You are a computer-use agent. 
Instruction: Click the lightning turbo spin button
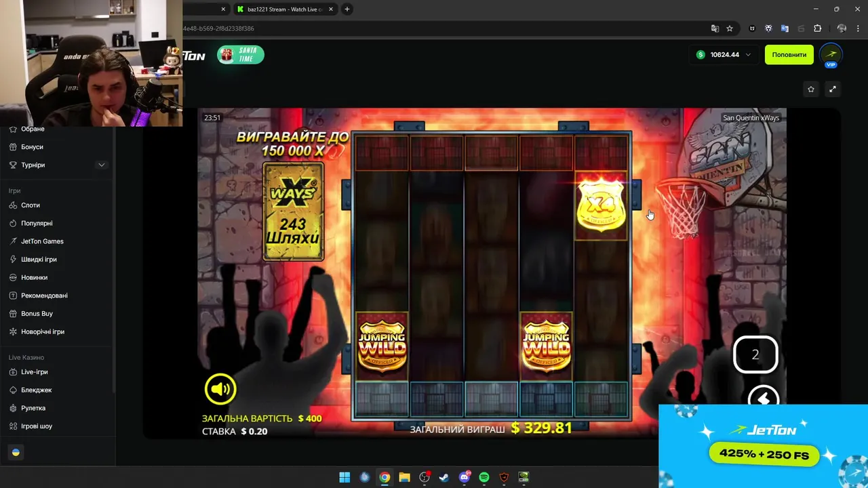point(763,397)
